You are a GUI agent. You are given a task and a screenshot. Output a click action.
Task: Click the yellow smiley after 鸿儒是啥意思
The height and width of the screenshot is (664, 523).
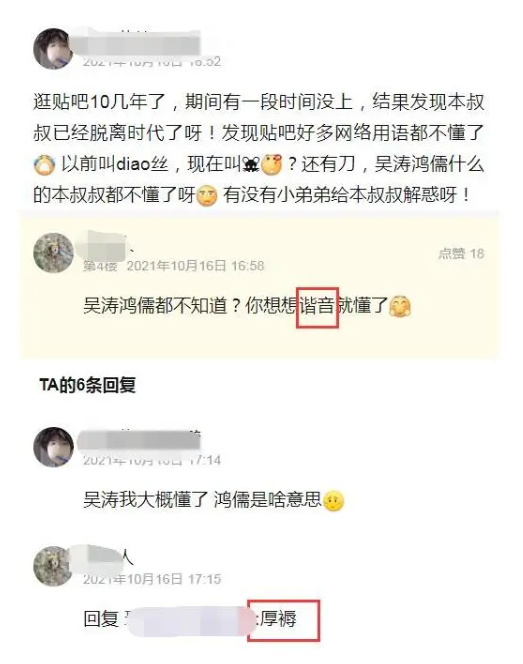334,501
